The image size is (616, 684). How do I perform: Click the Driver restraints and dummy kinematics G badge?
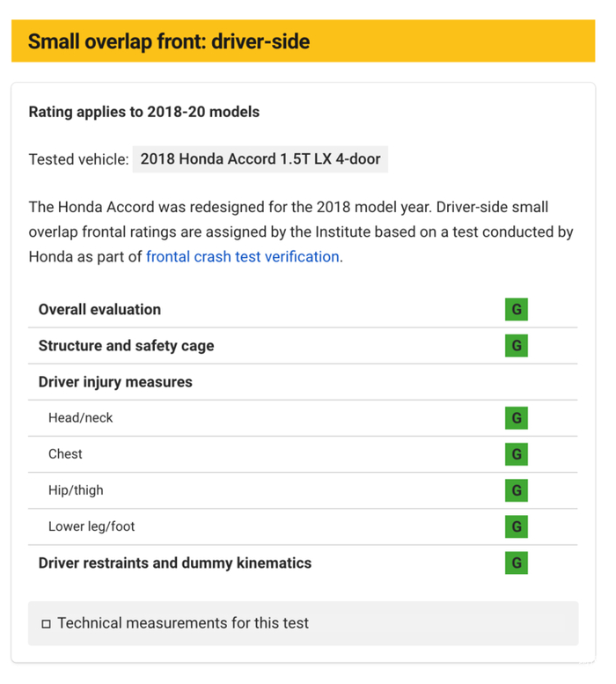[517, 563]
